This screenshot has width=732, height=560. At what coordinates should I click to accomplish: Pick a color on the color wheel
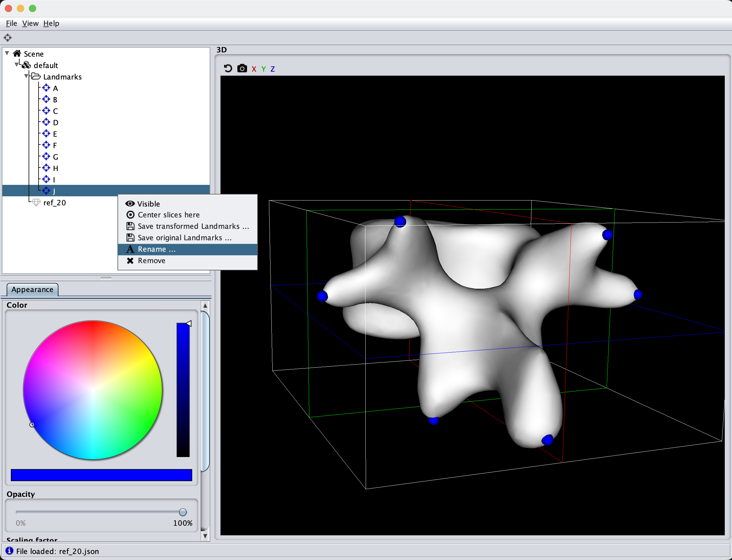(x=93, y=390)
